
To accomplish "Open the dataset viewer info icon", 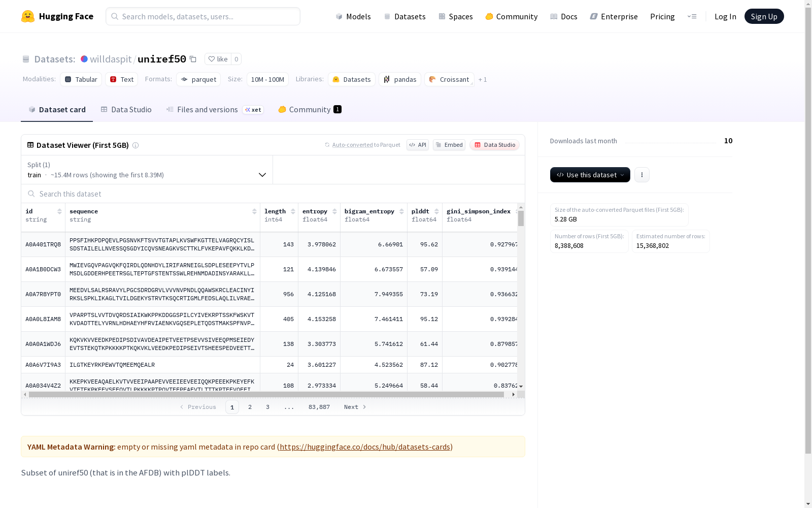I will 136,145.
